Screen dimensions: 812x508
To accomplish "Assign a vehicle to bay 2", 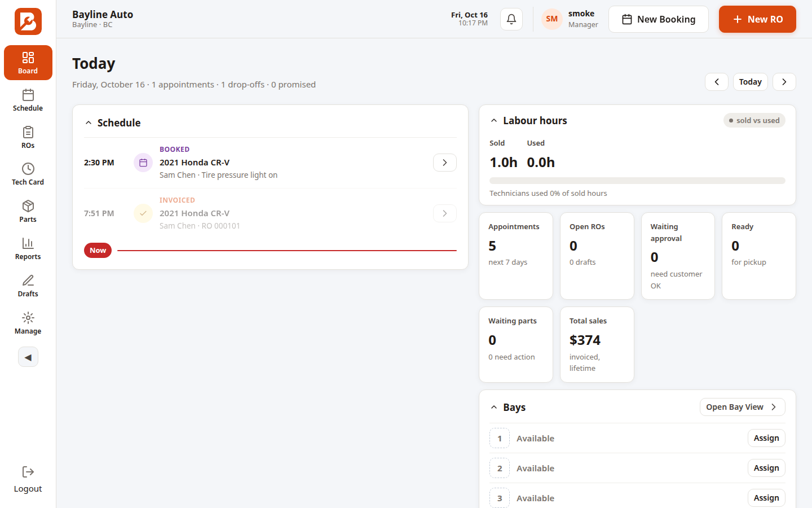I will [x=766, y=468].
